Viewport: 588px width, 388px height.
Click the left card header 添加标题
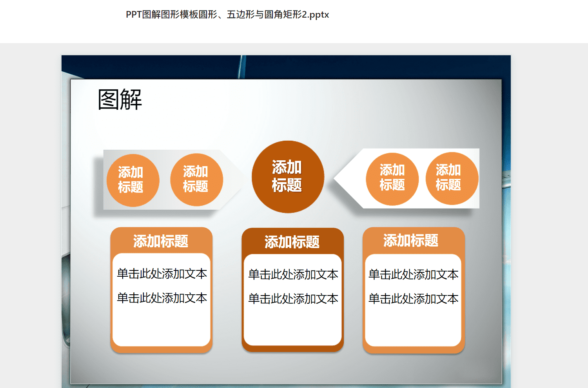pos(161,241)
